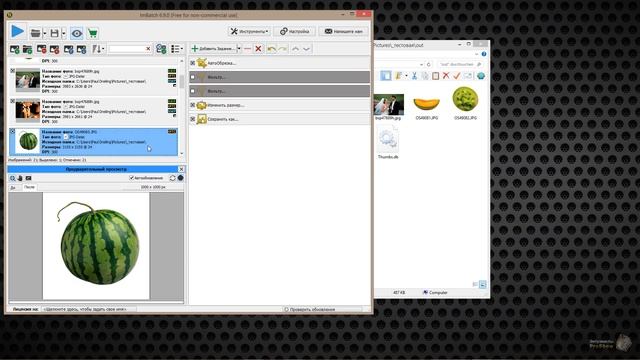Select the zoom tool in preview panel
The width and height of the screenshot is (640, 360).
[x=13, y=178]
